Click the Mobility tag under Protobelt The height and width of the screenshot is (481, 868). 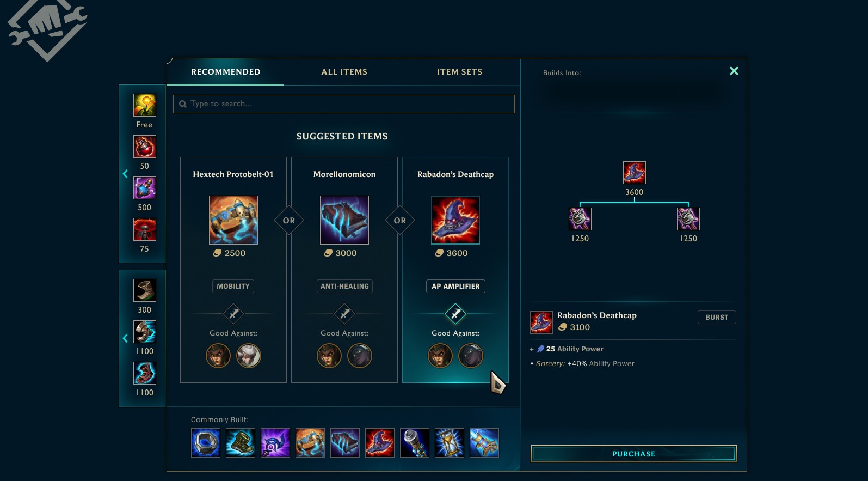point(233,286)
